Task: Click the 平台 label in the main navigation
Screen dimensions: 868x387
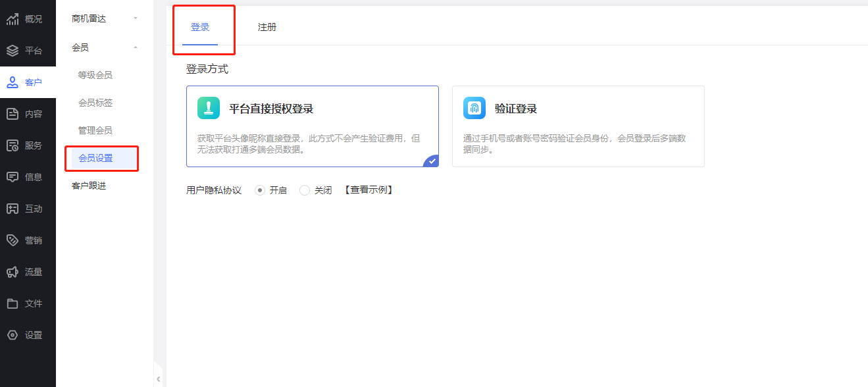Action: click(34, 51)
